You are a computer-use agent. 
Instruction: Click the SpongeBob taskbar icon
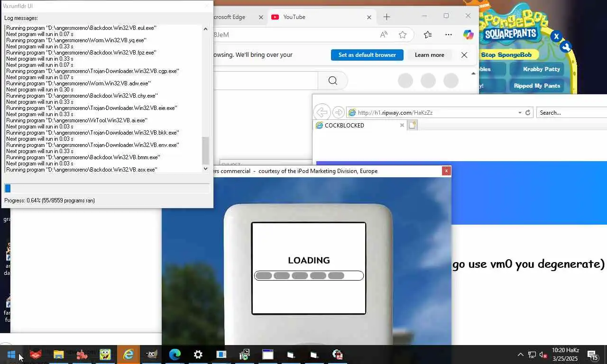tap(105, 355)
